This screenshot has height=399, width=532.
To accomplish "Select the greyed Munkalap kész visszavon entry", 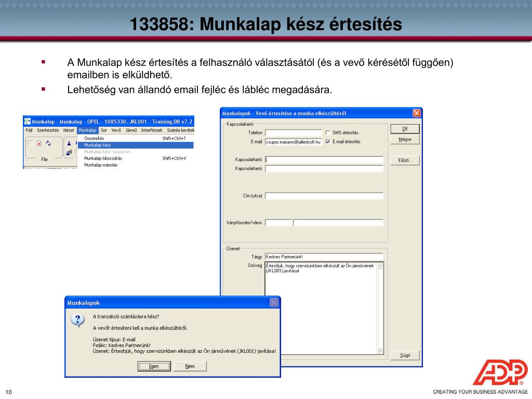I will click(136, 152).
